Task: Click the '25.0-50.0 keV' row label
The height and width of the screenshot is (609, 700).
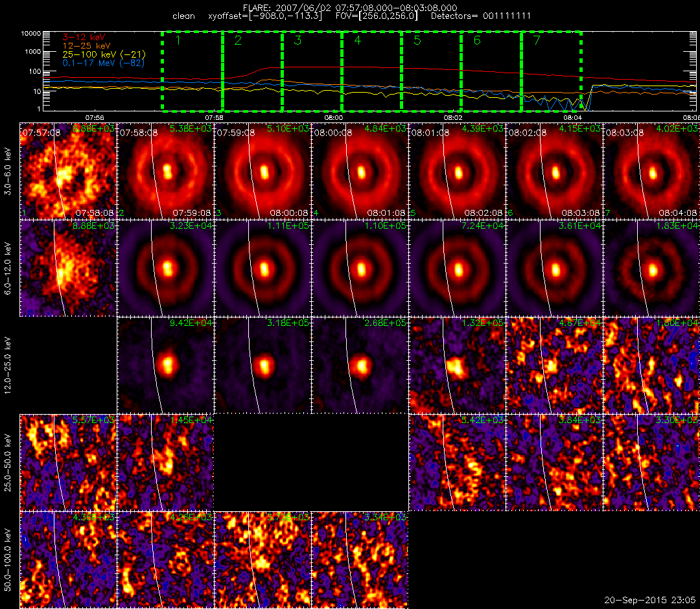Action: pos(8,463)
